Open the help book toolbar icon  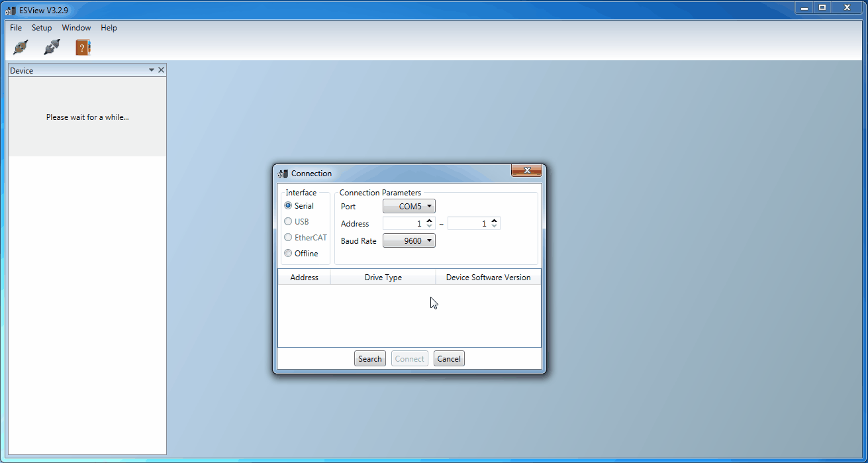pos(83,47)
